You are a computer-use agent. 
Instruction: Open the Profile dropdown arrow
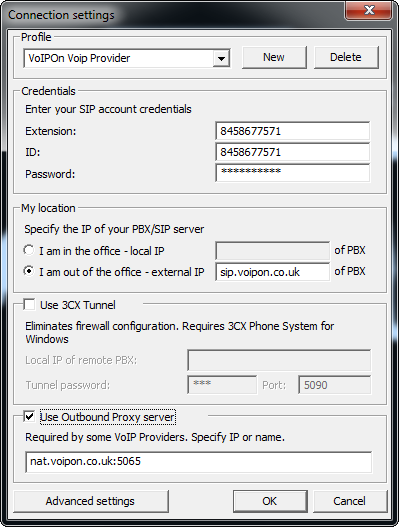coord(221,58)
